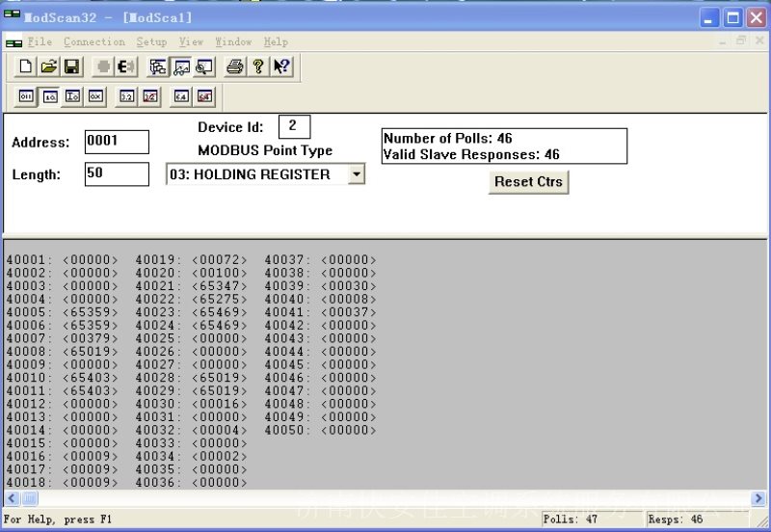Select value 65403 at register 40010

(x=91, y=378)
